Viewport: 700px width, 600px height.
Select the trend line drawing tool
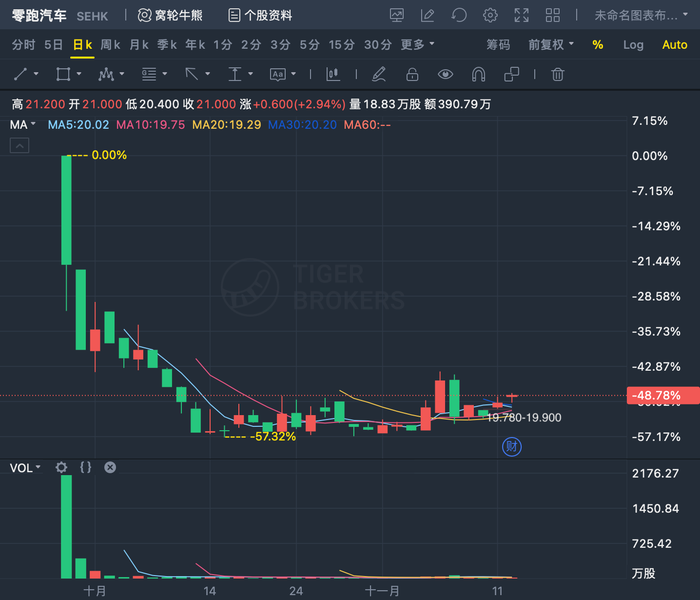tap(20, 74)
